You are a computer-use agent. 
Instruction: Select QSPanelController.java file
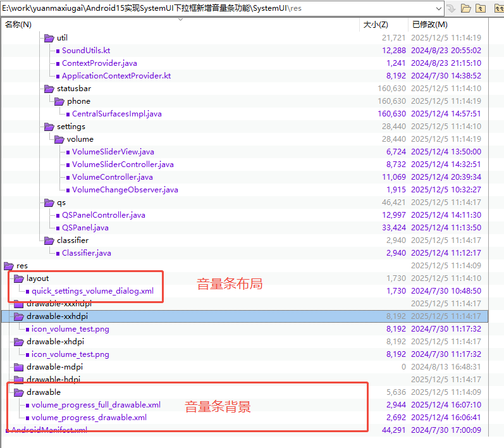104,215
